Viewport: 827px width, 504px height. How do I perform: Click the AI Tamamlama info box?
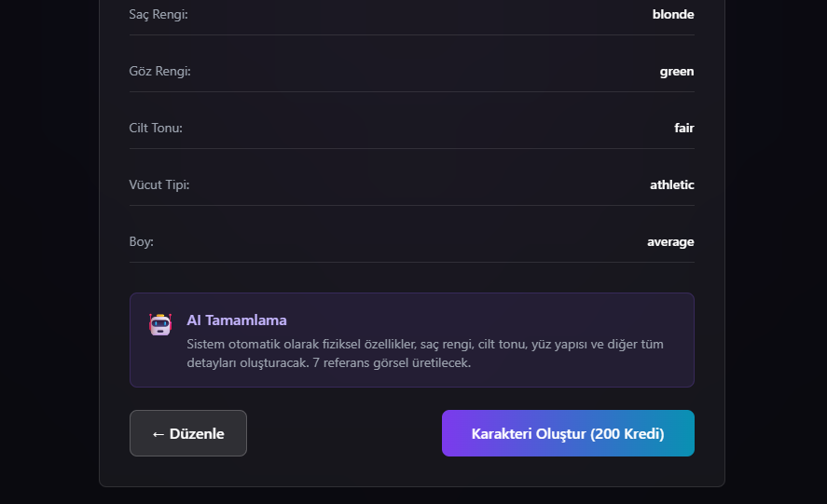412,340
